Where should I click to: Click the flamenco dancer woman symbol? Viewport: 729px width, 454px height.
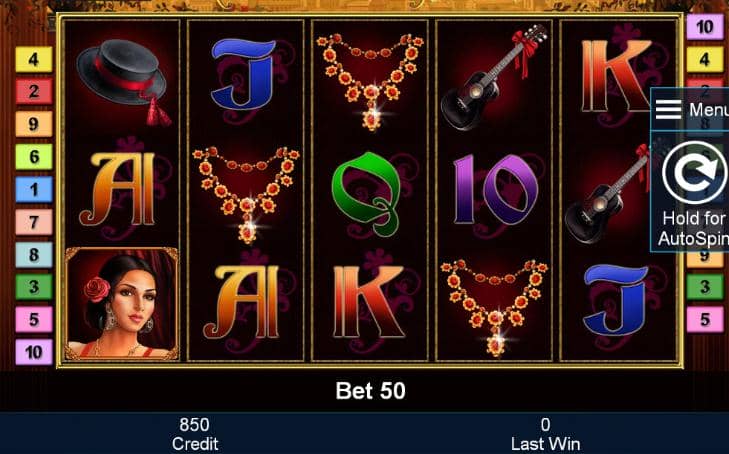pyautogui.click(x=121, y=304)
